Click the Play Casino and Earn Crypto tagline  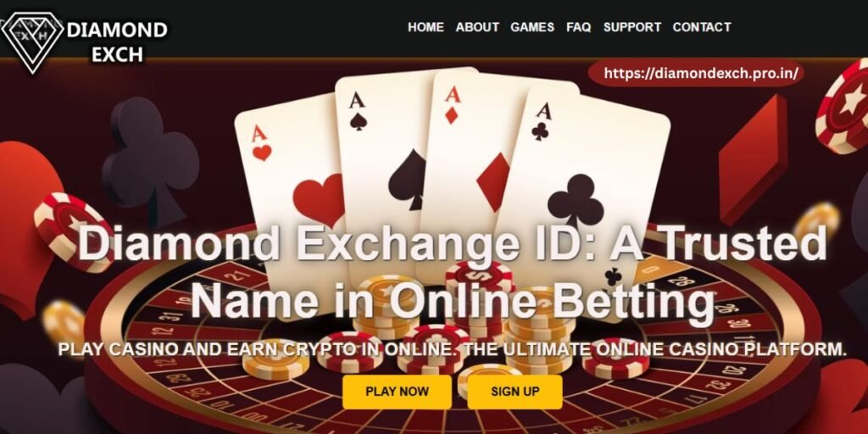click(x=453, y=350)
